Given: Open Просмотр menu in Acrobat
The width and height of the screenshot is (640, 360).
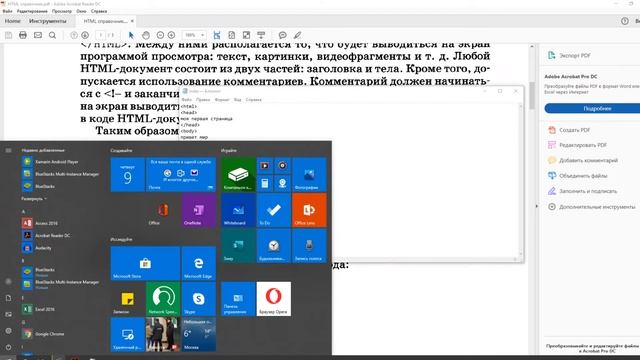Looking at the screenshot, I should (62, 11).
